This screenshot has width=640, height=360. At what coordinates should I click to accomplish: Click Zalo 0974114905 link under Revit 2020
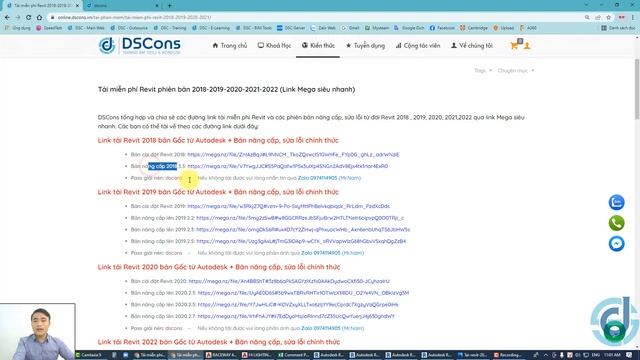[x=320, y=328]
